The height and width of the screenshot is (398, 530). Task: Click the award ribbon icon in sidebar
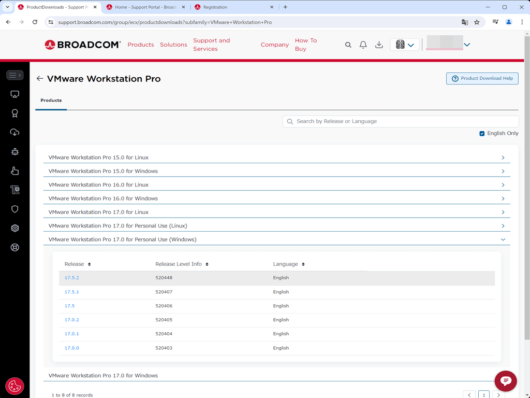[x=15, y=113]
